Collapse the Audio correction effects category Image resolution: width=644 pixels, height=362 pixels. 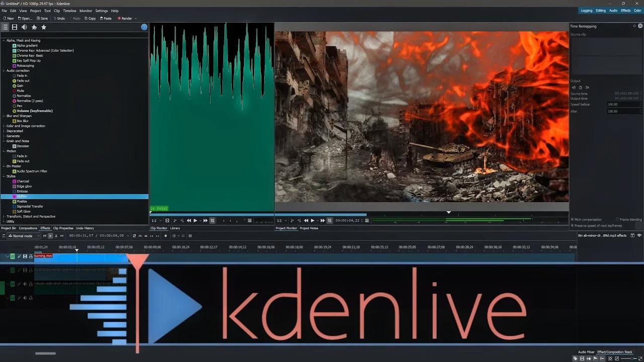[4, 70]
